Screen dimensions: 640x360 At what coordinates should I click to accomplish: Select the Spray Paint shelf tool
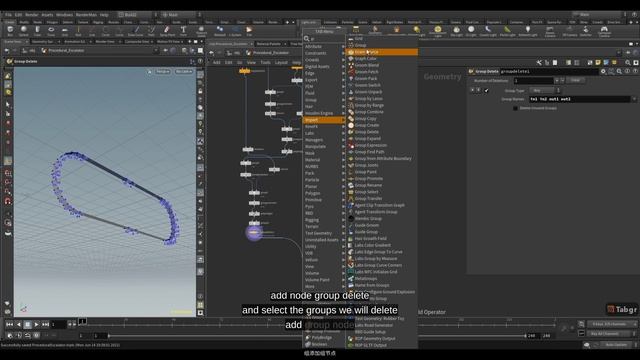point(167,31)
